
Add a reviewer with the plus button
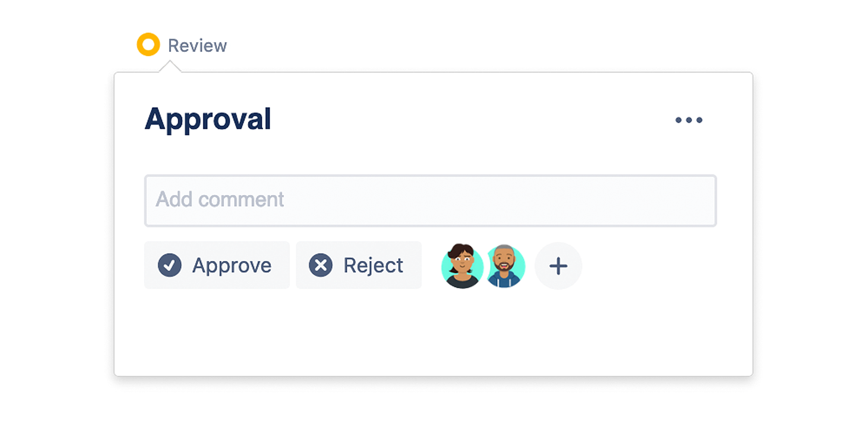tap(558, 266)
